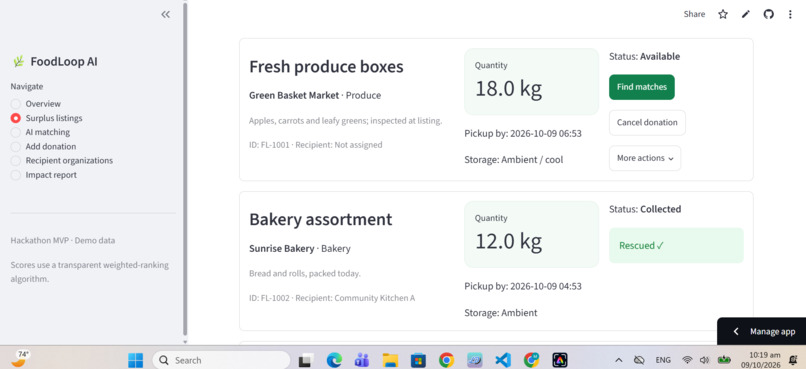Click the Hackathon MVP · Demo data note
This screenshot has height=369, width=806.
click(63, 241)
